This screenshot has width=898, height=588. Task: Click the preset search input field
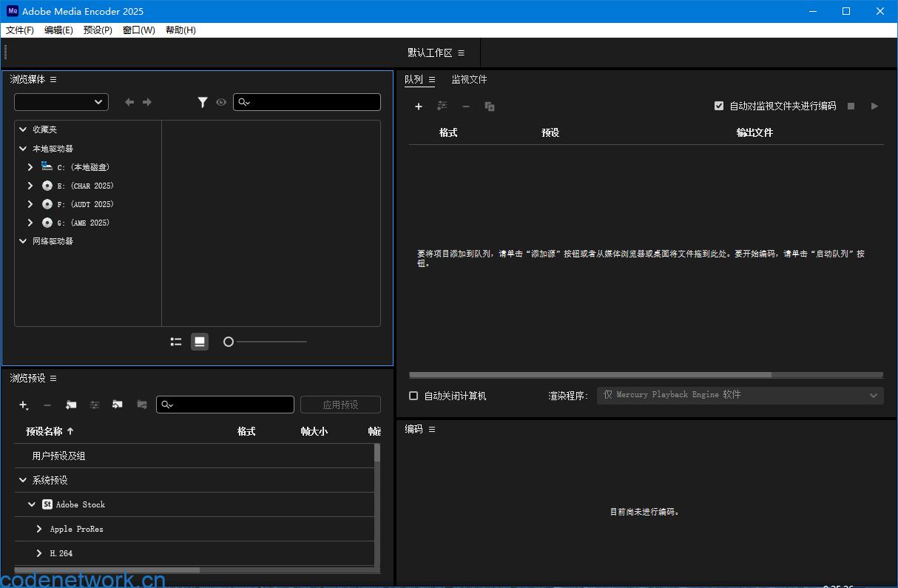225,405
